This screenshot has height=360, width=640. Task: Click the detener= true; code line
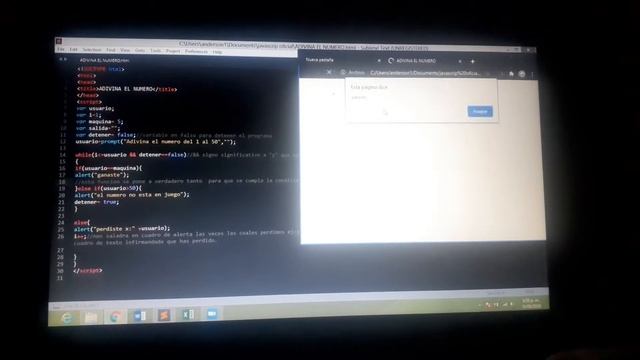96,202
